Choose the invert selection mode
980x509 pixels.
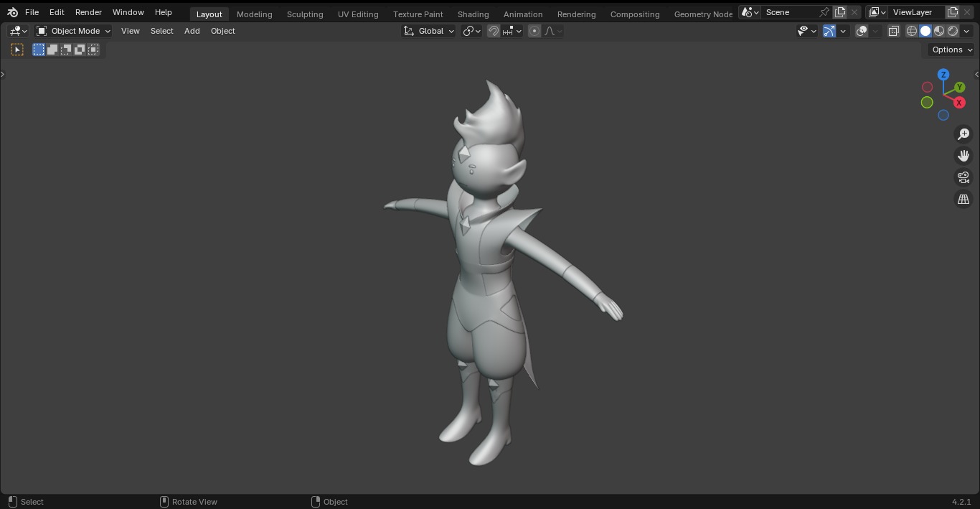click(80, 50)
